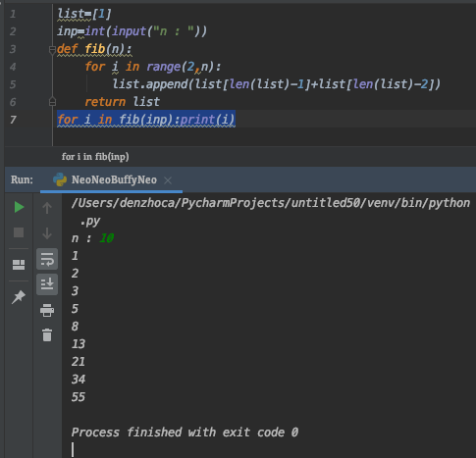476x458 pixels.
Task: Click console output value 5
Action: coord(75,309)
